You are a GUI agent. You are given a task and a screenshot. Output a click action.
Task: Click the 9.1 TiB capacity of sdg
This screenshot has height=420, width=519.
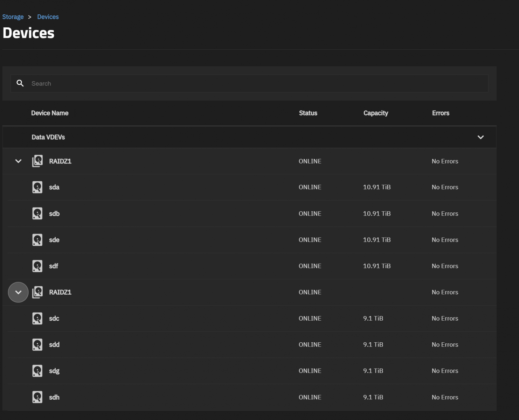[373, 371]
